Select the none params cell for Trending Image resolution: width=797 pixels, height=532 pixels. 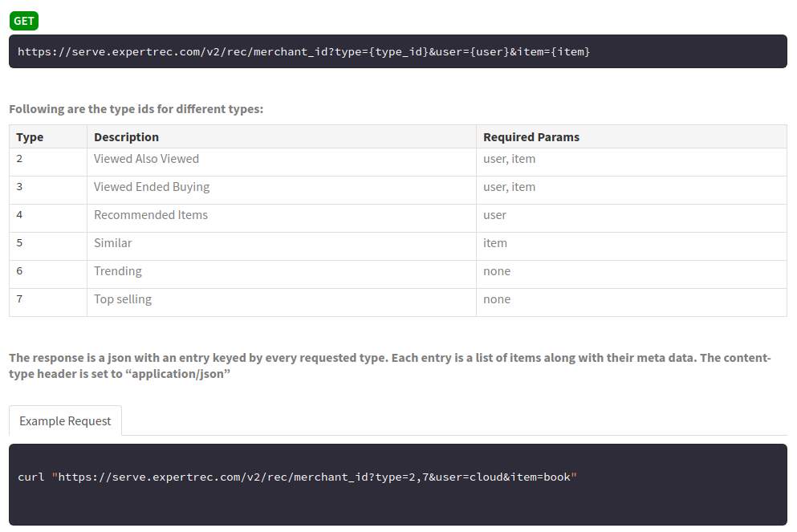496,270
